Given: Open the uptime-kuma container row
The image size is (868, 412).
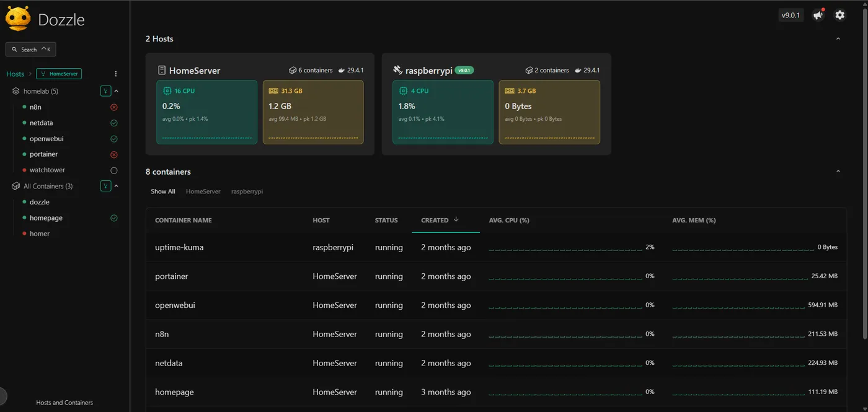Looking at the screenshot, I should [x=496, y=247].
